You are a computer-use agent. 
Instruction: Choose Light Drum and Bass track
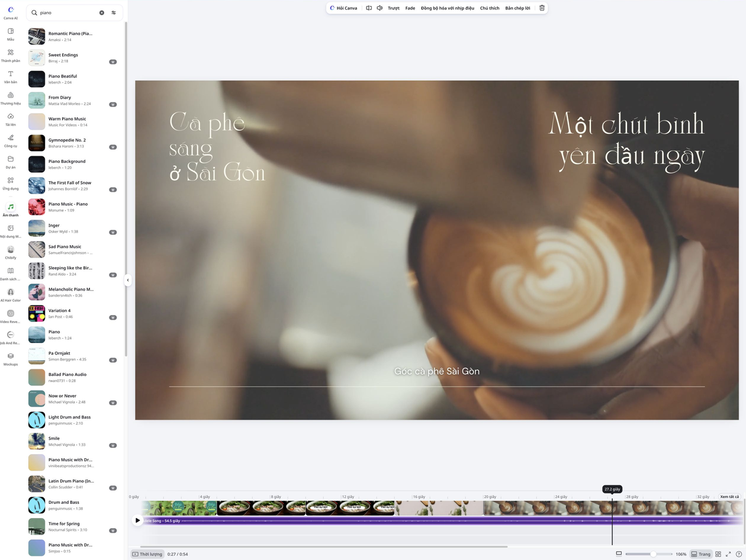[72, 420]
